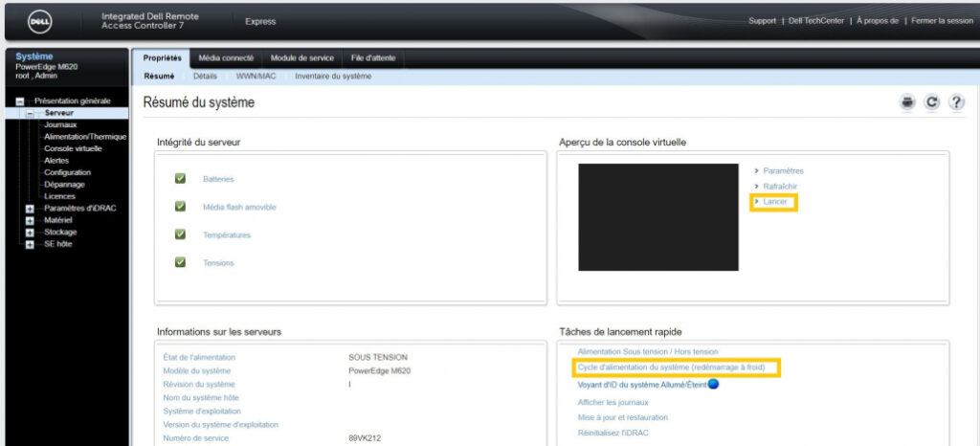Screen dimensions: 980x446
Task: Open Journaux in the navigation tree
Action: (x=60, y=125)
